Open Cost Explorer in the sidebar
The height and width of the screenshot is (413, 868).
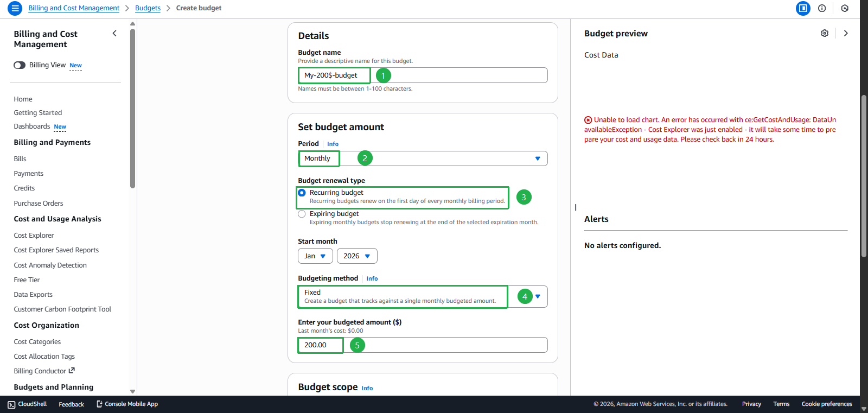tap(34, 236)
